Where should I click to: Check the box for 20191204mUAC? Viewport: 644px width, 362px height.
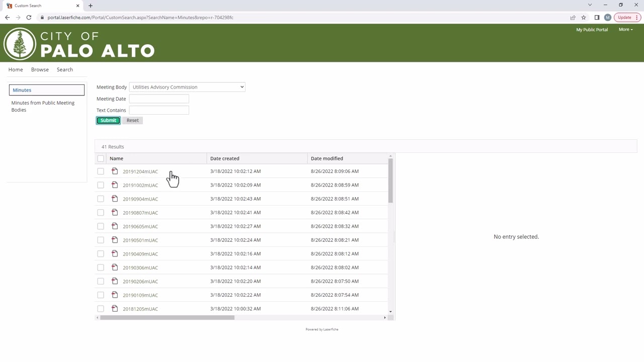click(101, 171)
